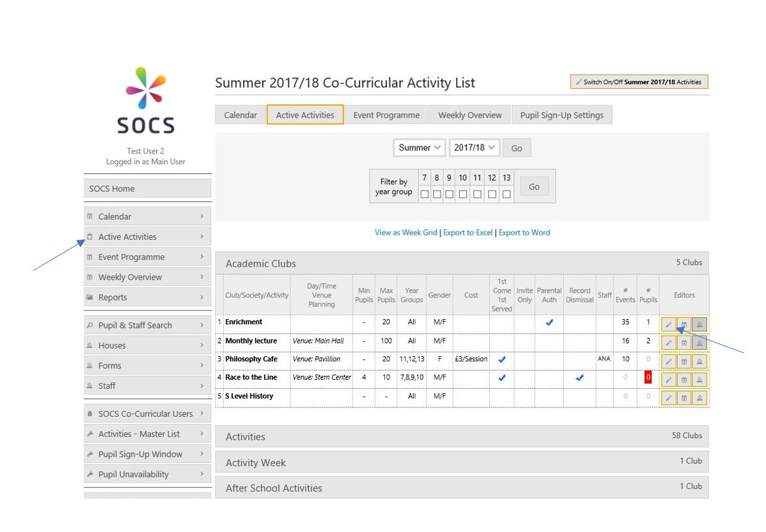Edit the Monthly lecture activity via pencil icon
This screenshot has width=766, height=532.
[668, 343]
